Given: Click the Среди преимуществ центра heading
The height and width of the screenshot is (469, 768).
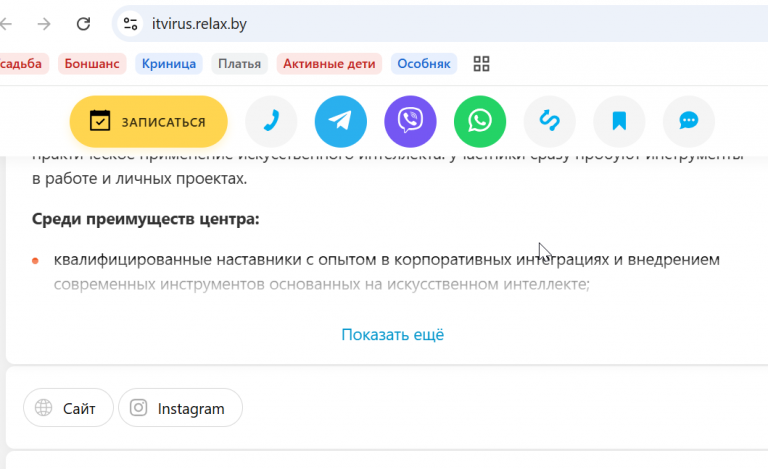Looking at the screenshot, I should pos(145,219).
